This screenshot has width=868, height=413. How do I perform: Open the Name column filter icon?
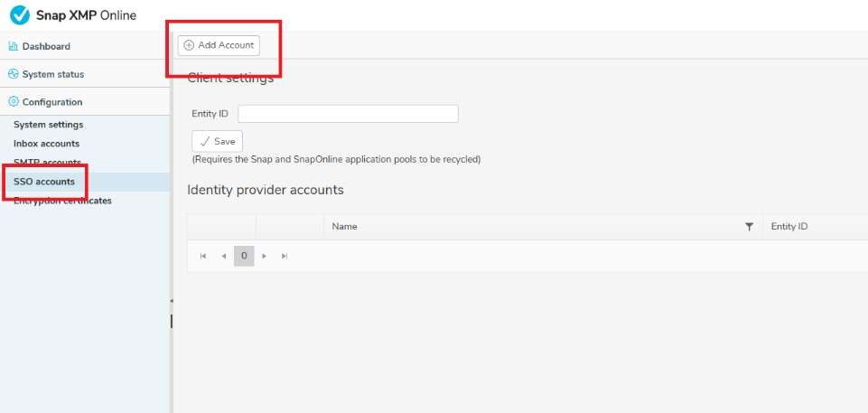click(749, 227)
